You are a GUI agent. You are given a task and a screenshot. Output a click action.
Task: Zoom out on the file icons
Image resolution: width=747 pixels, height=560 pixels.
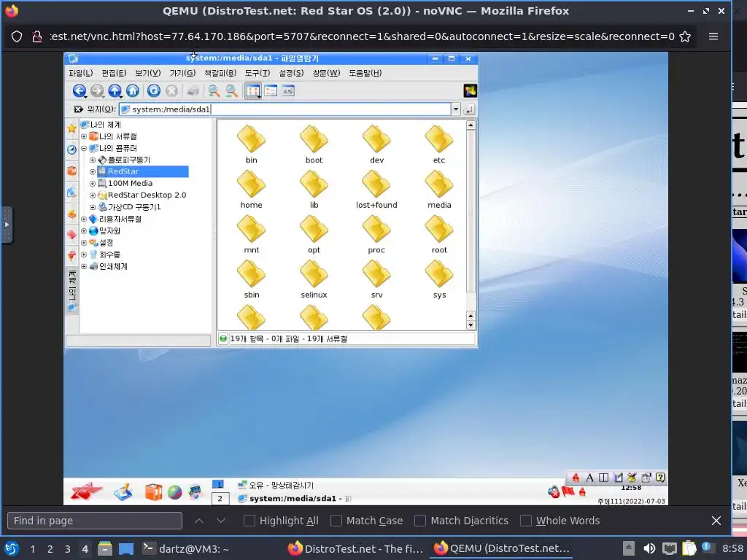pos(231,91)
